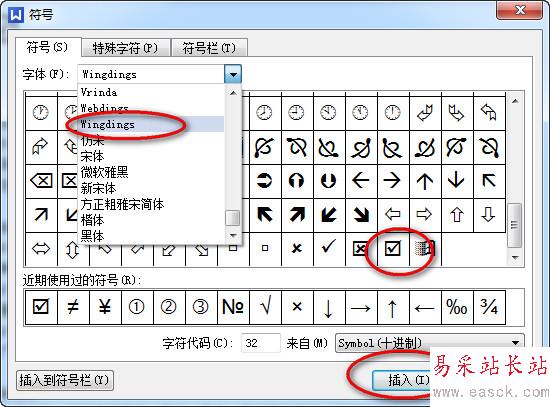Choose recently used circled number one

pyautogui.click(x=137, y=307)
